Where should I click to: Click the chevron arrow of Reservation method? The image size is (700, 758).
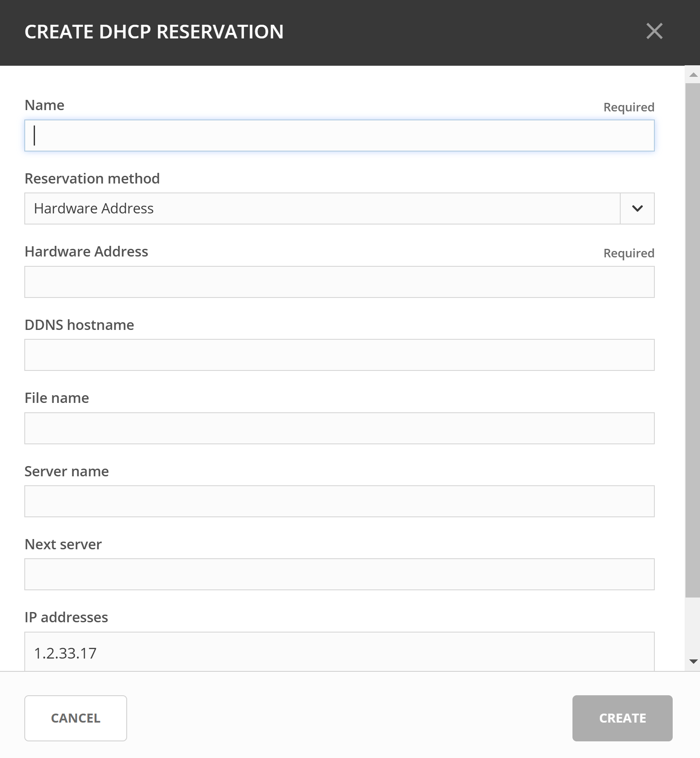(x=637, y=208)
